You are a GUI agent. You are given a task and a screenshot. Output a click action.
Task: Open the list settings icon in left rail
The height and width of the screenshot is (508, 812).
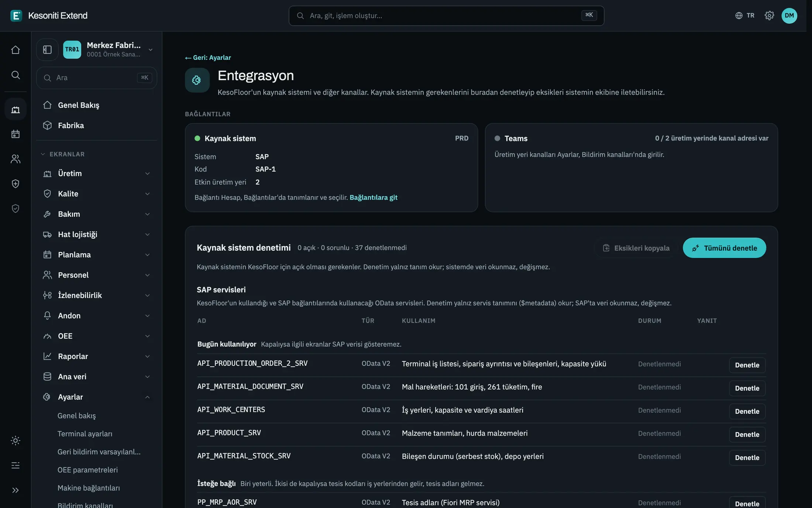[x=16, y=465]
